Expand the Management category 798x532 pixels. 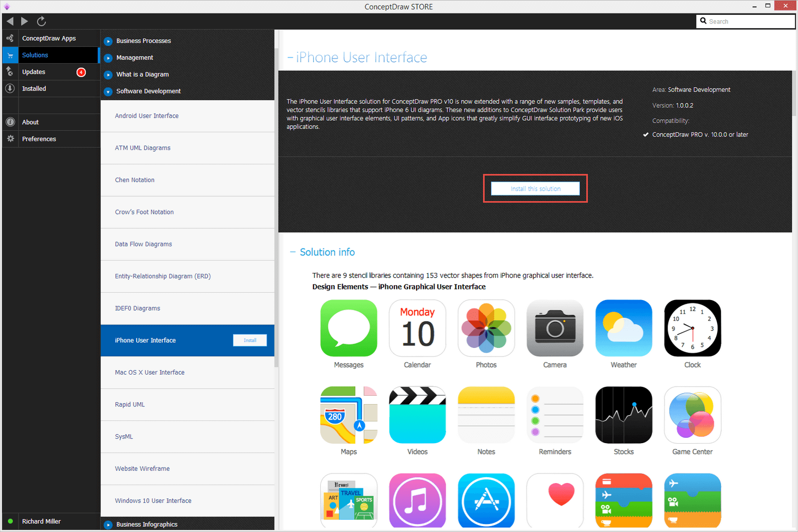[108, 58]
